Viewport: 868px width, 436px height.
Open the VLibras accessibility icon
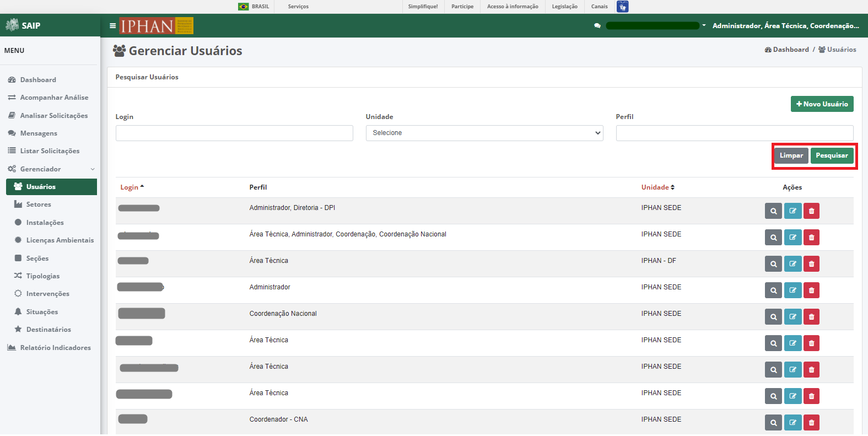pyautogui.click(x=622, y=7)
